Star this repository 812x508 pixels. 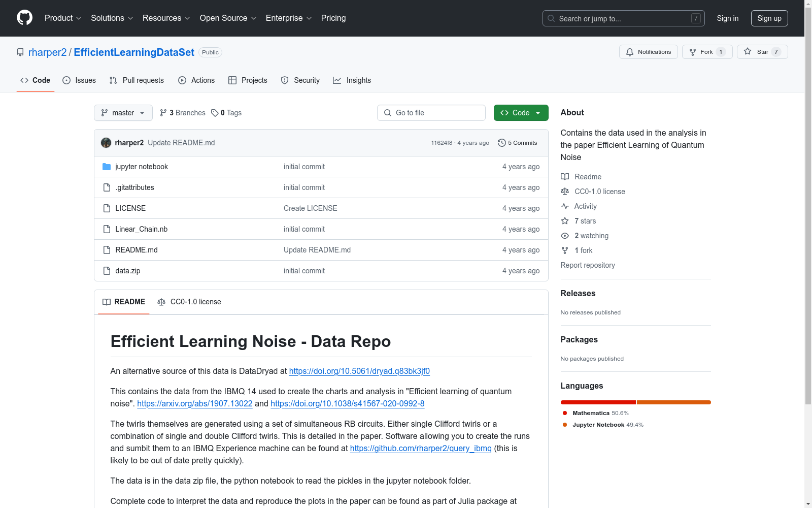(x=762, y=52)
